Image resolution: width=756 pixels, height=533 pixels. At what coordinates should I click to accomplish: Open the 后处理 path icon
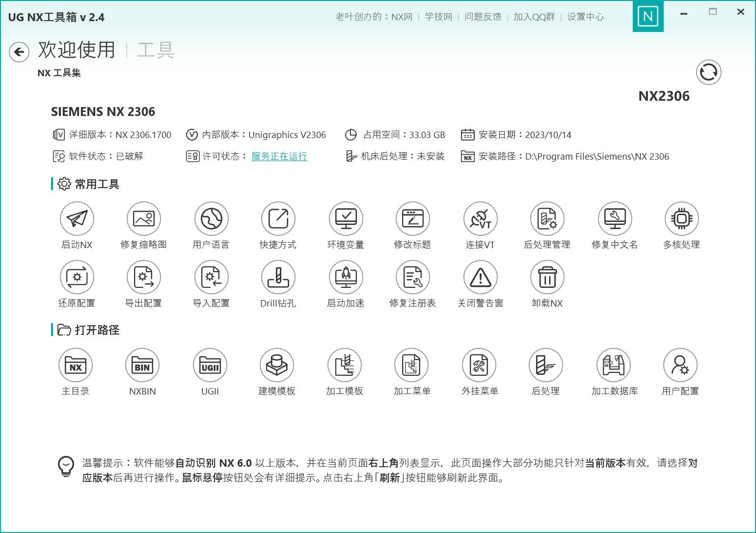click(x=546, y=365)
